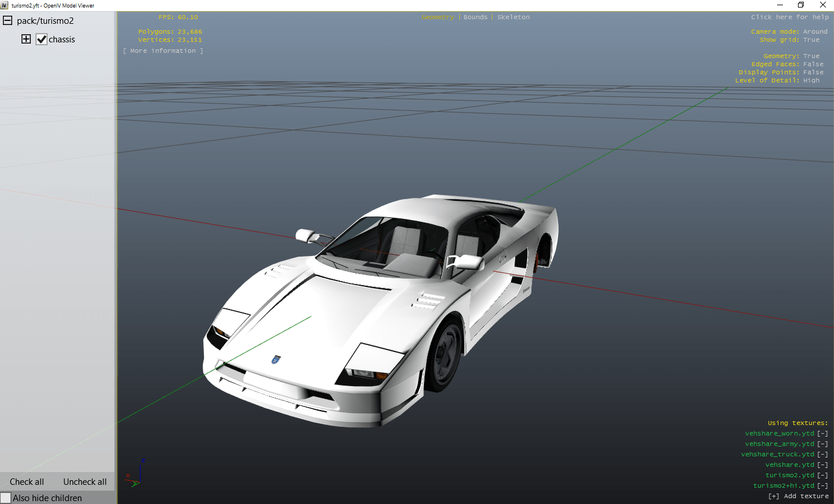Remove vehshare_army.ytd using its [-] icon

pos(822,444)
